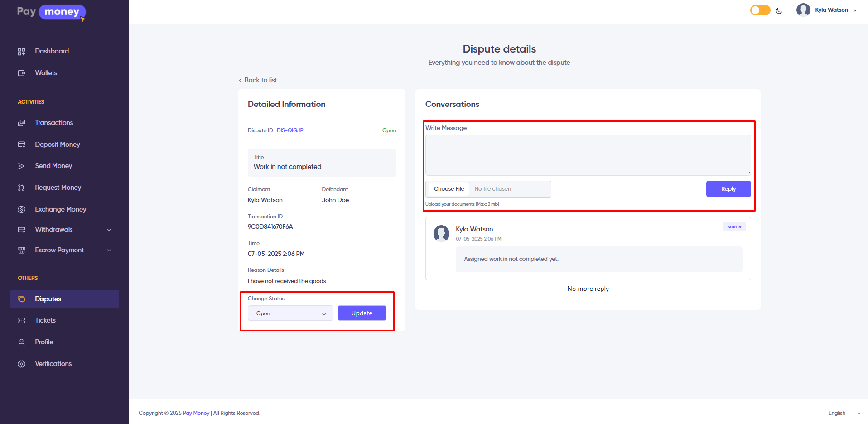Open the Change Status dropdown

coord(290,313)
